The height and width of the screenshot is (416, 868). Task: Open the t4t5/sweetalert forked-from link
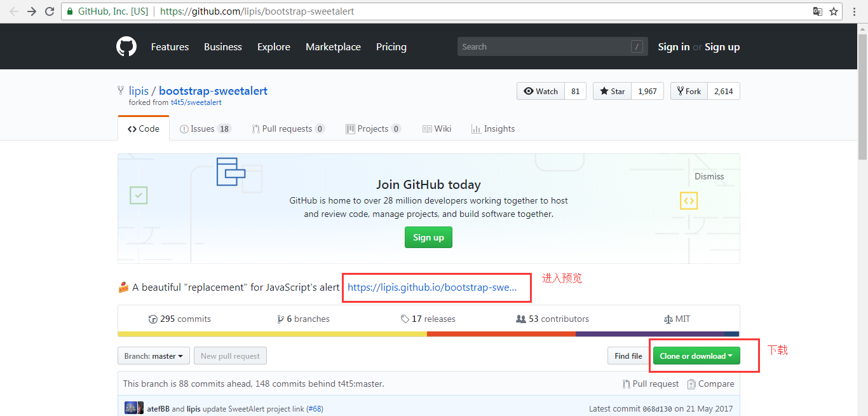pos(196,102)
